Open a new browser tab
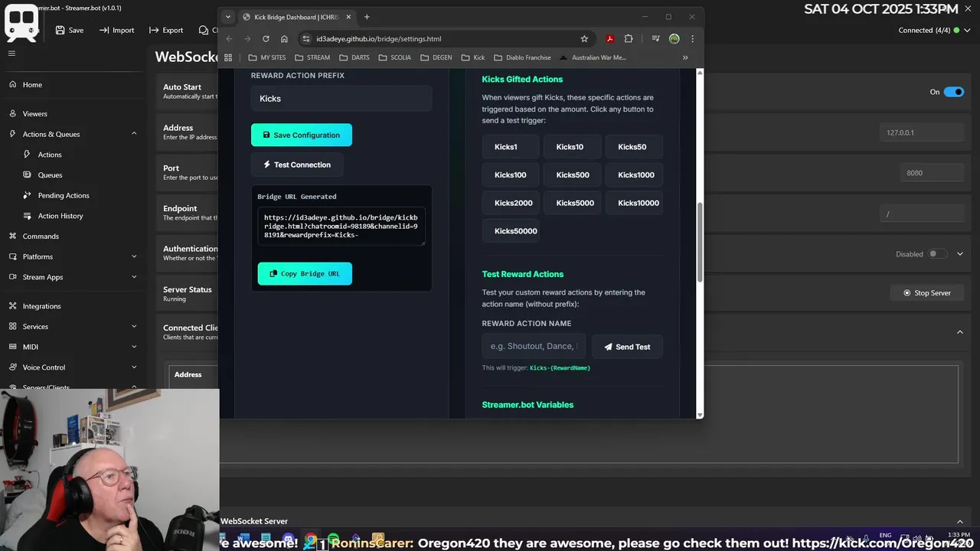 click(x=367, y=17)
